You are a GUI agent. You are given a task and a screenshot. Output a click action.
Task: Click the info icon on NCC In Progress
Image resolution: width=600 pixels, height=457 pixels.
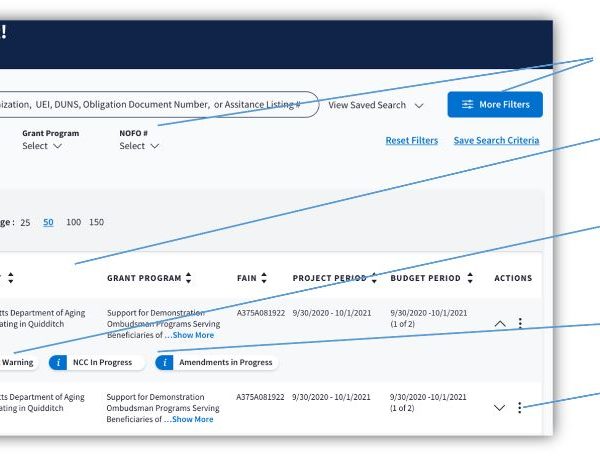click(x=58, y=362)
